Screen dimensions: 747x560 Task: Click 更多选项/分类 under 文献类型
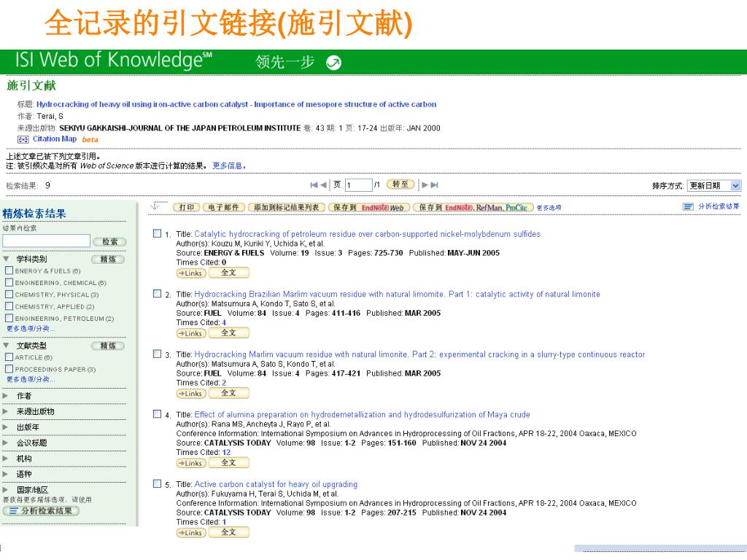coord(31,379)
